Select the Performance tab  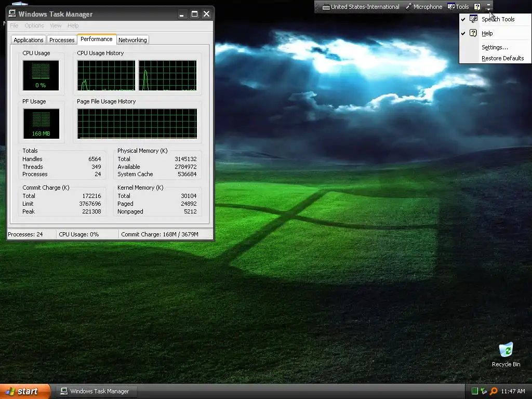(96, 39)
